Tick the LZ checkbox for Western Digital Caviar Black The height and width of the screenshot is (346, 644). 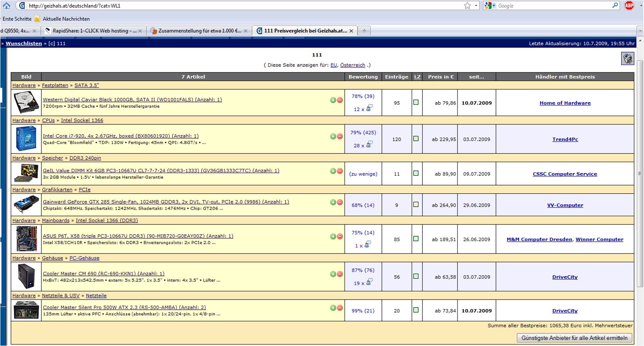click(x=416, y=102)
